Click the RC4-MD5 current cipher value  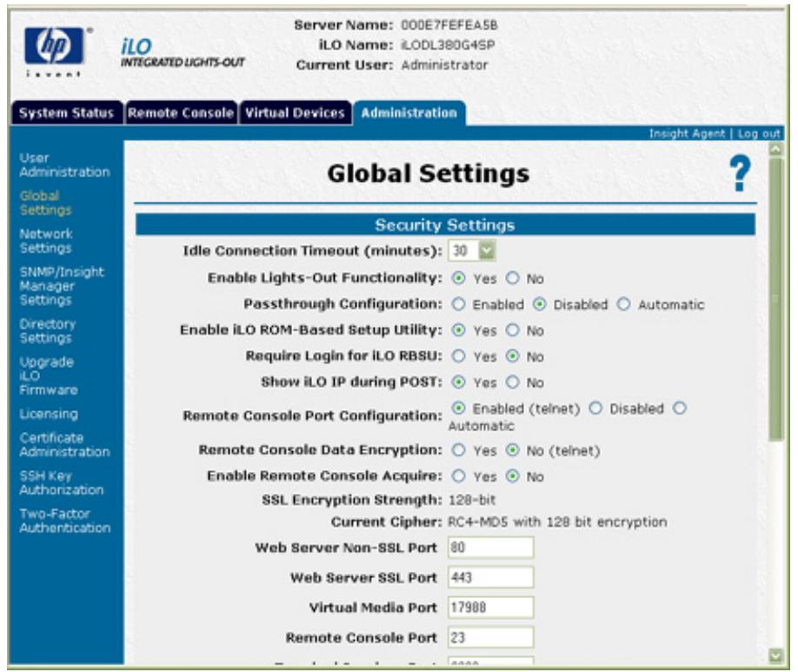pyautogui.click(x=557, y=522)
